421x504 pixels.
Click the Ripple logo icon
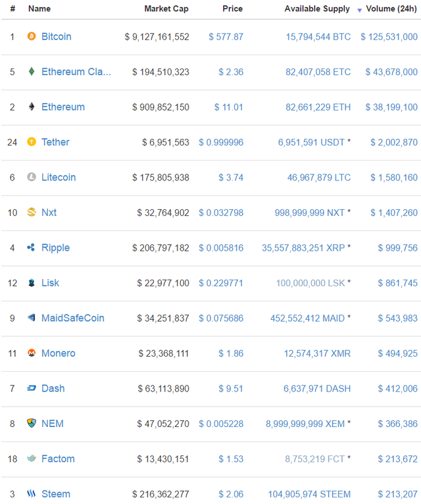(31, 247)
